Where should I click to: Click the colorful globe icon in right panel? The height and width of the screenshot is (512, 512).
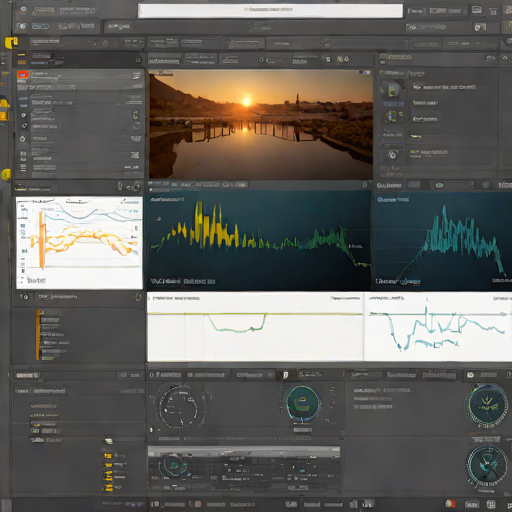click(x=392, y=116)
